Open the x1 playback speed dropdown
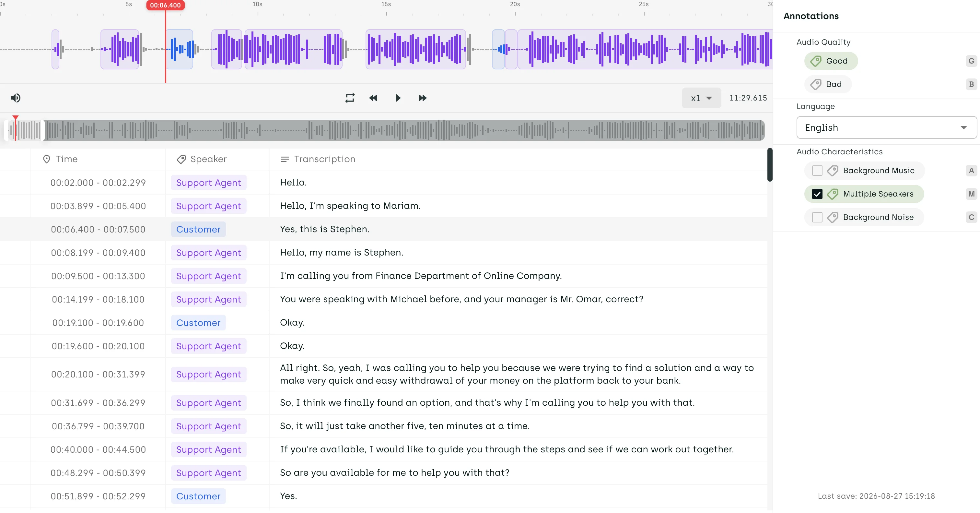This screenshot has height=513, width=980. [701, 98]
